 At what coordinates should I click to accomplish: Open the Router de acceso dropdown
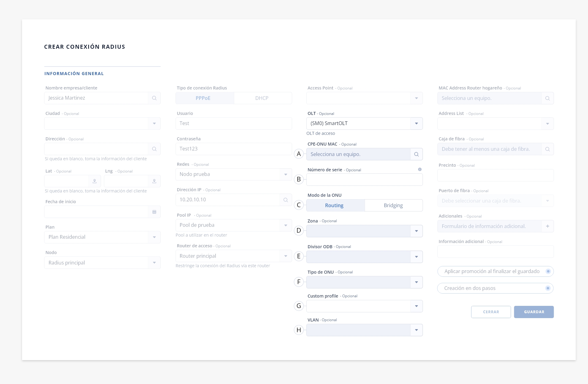coord(234,256)
